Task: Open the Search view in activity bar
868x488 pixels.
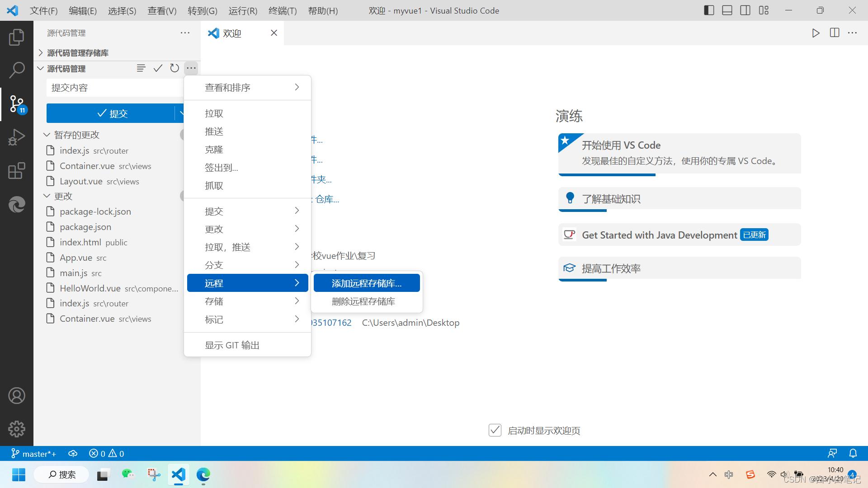Action: coord(17,70)
